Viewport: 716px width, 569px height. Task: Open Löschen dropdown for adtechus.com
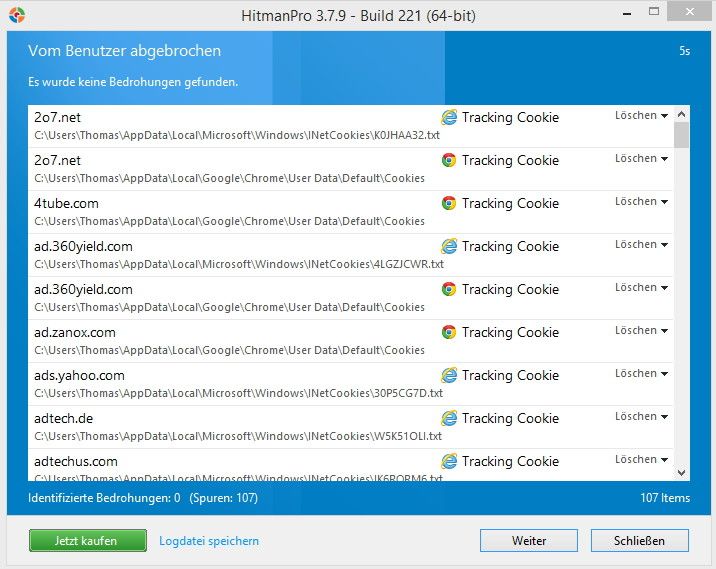pyautogui.click(x=641, y=459)
